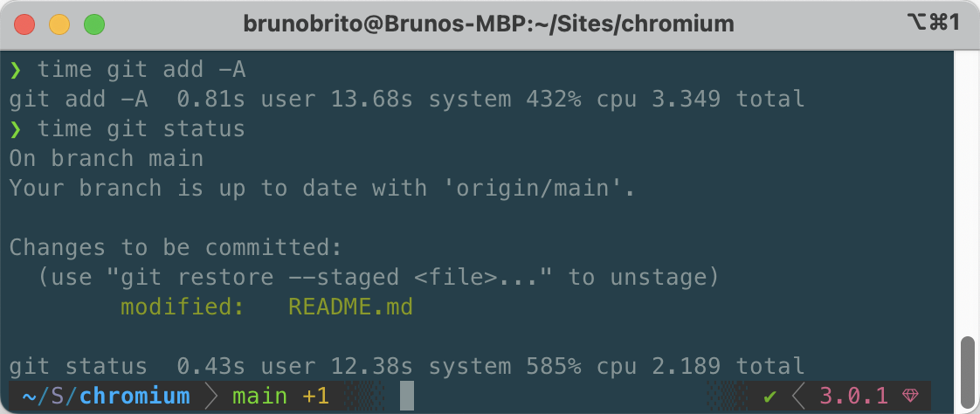Click the prompt separator arrow after chromium
Viewport: 980px width, 414px height.
[210, 397]
